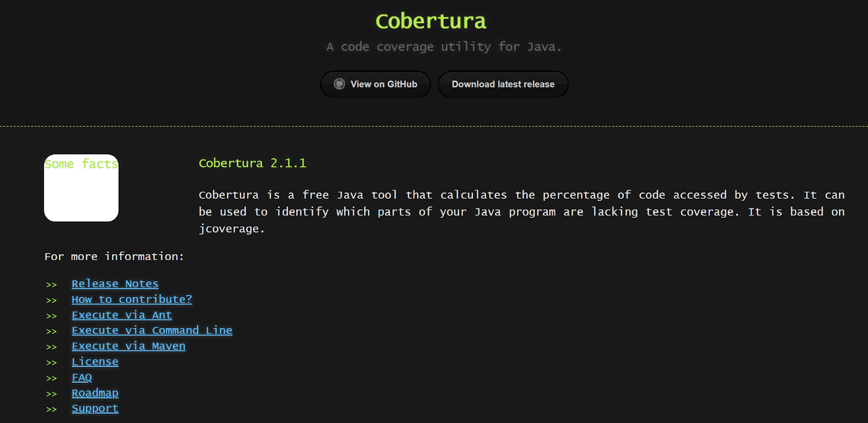Click the GitHub octocat icon

click(x=339, y=84)
